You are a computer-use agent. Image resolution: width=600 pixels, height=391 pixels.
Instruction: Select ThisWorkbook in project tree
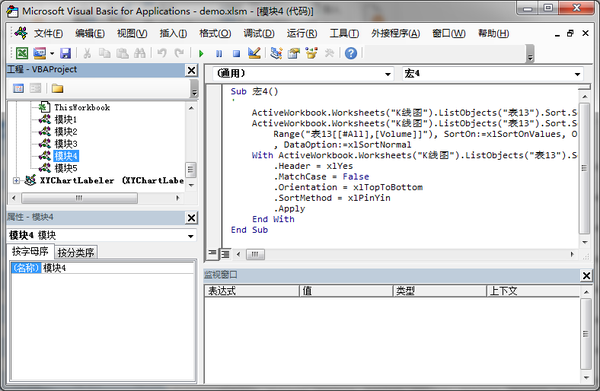[82, 108]
